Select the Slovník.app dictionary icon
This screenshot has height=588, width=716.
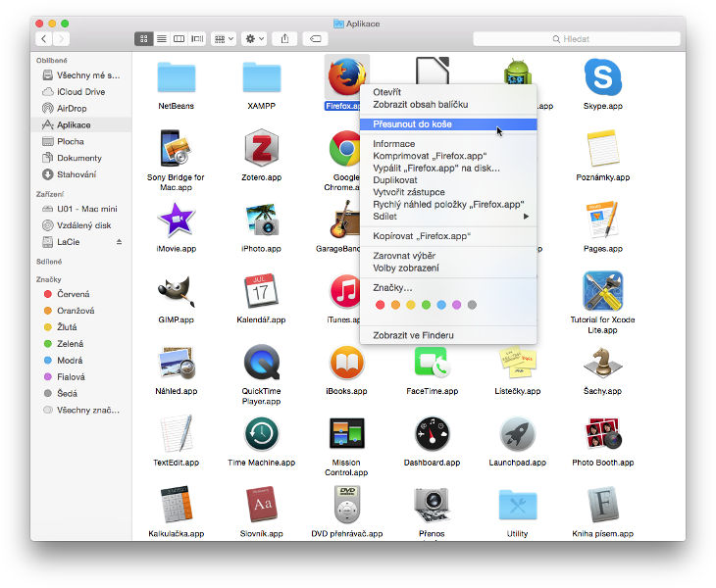[262, 505]
